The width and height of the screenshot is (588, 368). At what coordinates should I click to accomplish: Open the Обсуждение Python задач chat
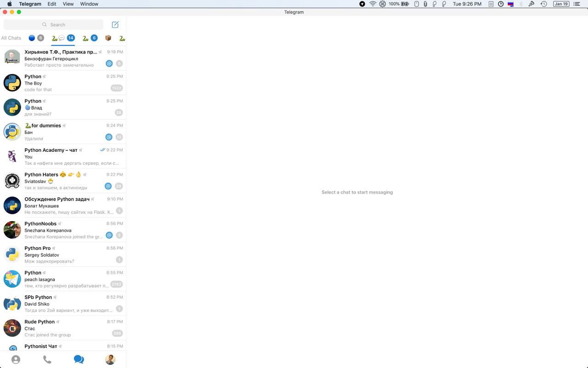coord(63,205)
